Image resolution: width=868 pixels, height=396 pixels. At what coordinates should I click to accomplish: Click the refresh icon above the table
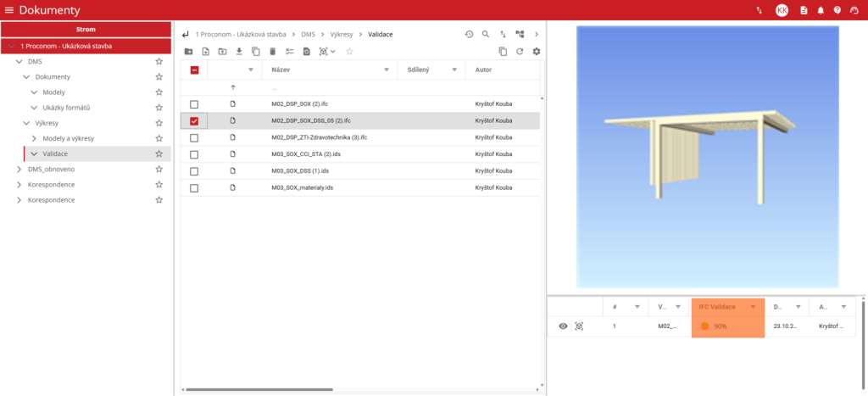coord(520,52)
